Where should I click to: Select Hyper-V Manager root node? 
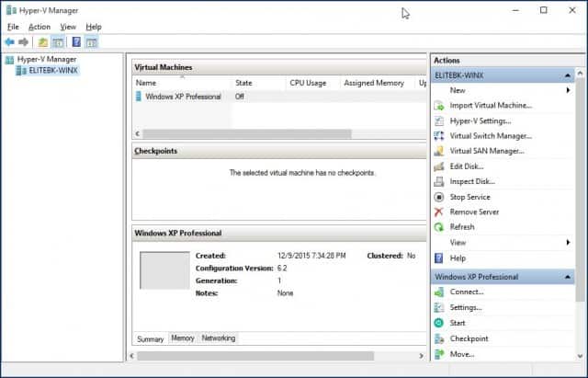(47, 59)
